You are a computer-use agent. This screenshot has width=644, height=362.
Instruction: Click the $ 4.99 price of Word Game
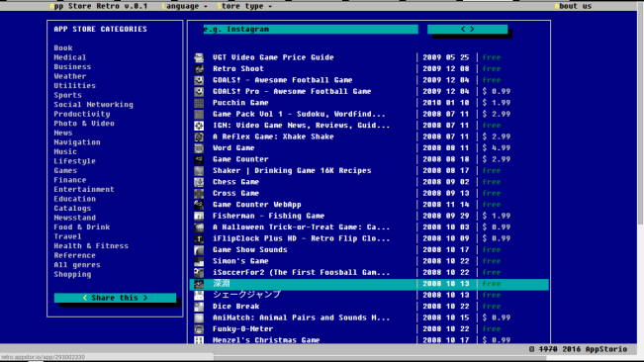pyautogui.click(x=497, y=148)
